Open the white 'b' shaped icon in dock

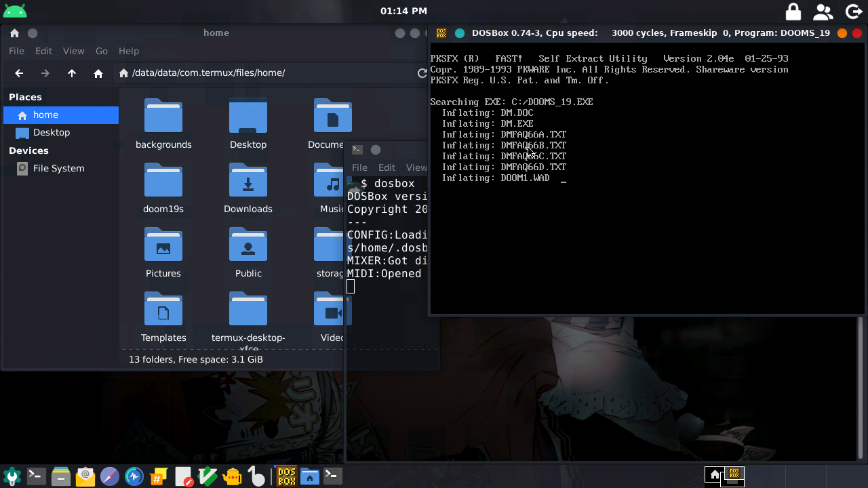[x=256, y=476]
